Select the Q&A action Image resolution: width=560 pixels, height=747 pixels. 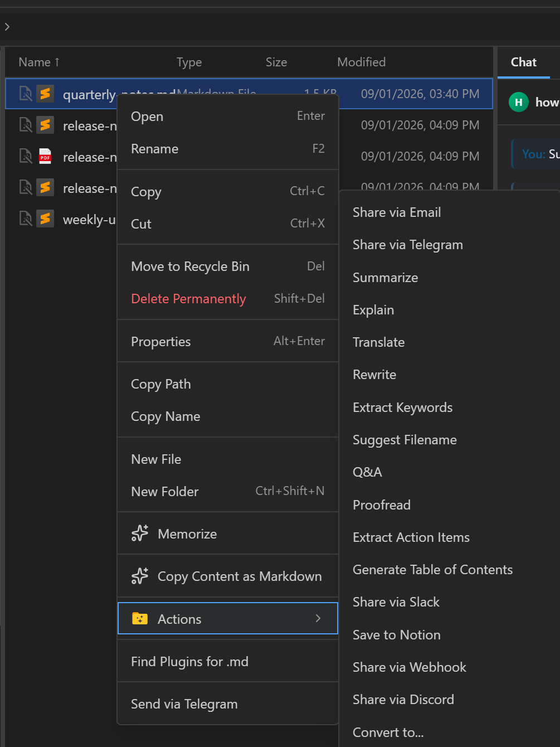[450, 472]
